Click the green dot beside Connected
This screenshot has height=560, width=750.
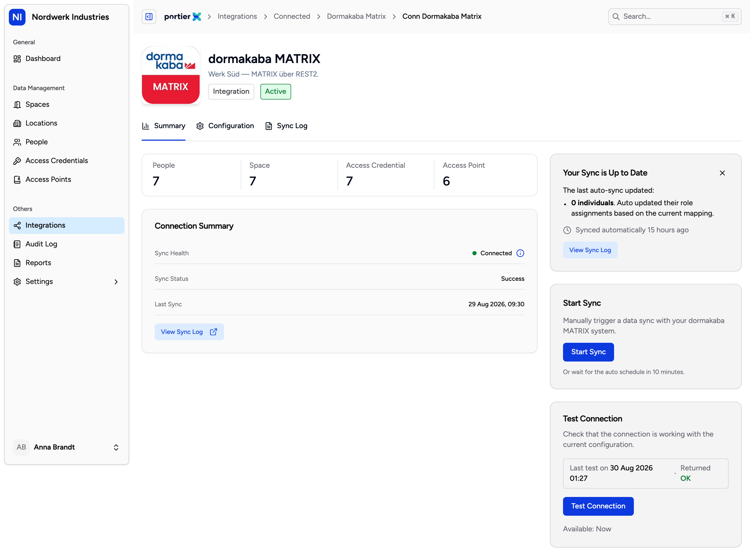click(x=474, y=253)
